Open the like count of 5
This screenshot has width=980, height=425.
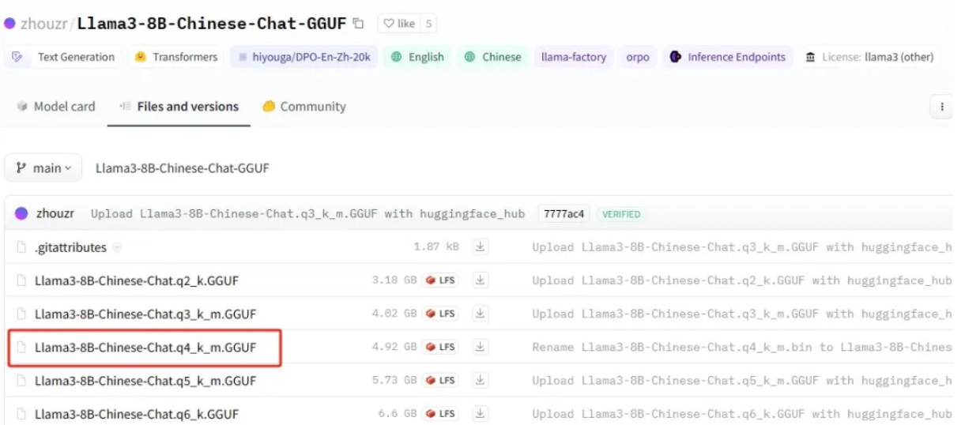[x=428, y=24]
